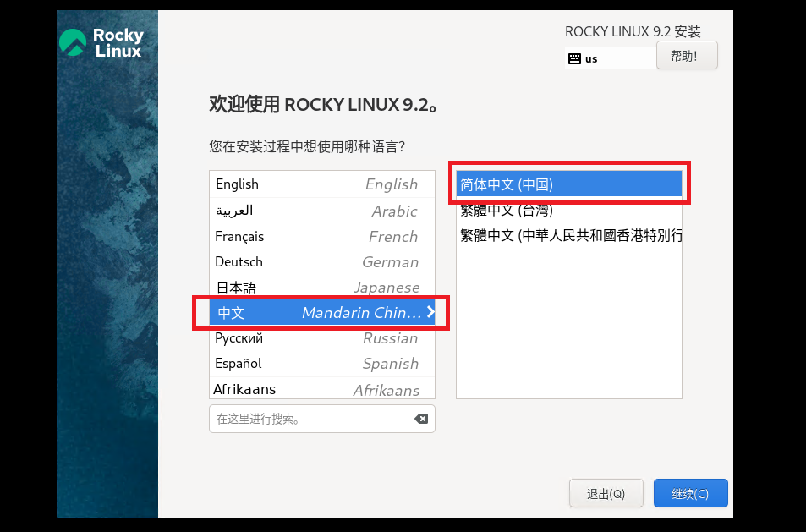This screenshot has height=532, width=806.
Task: Select Afrikaans language row
Action: [322, 388]
